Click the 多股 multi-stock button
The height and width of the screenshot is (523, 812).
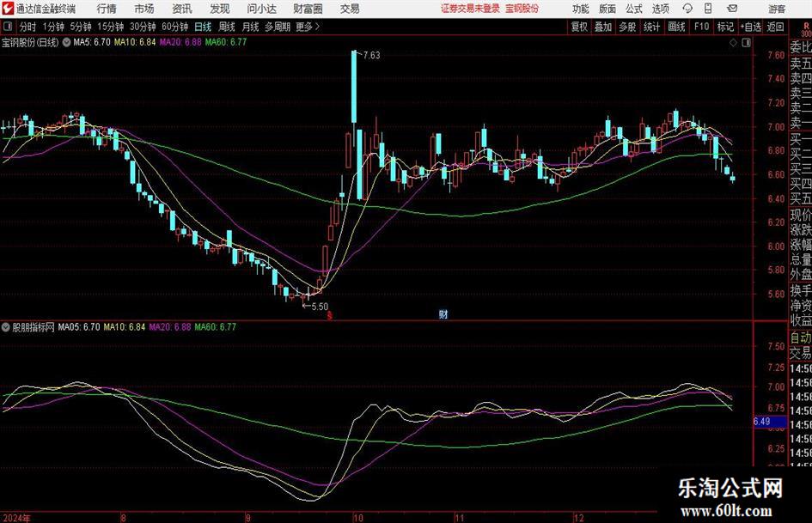click(627, 27)
